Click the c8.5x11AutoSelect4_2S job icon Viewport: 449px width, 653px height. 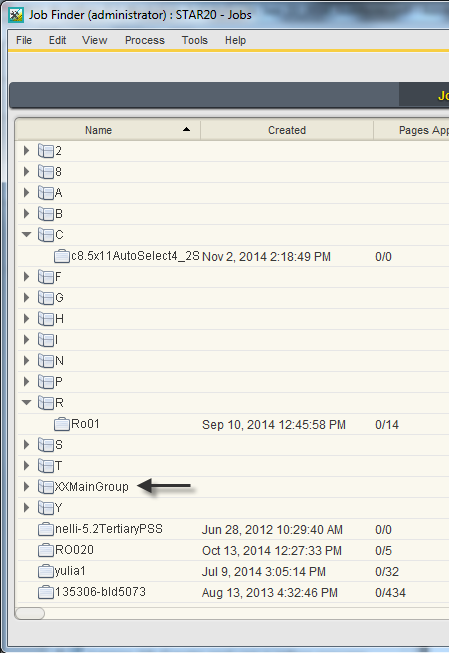(62, 256)
